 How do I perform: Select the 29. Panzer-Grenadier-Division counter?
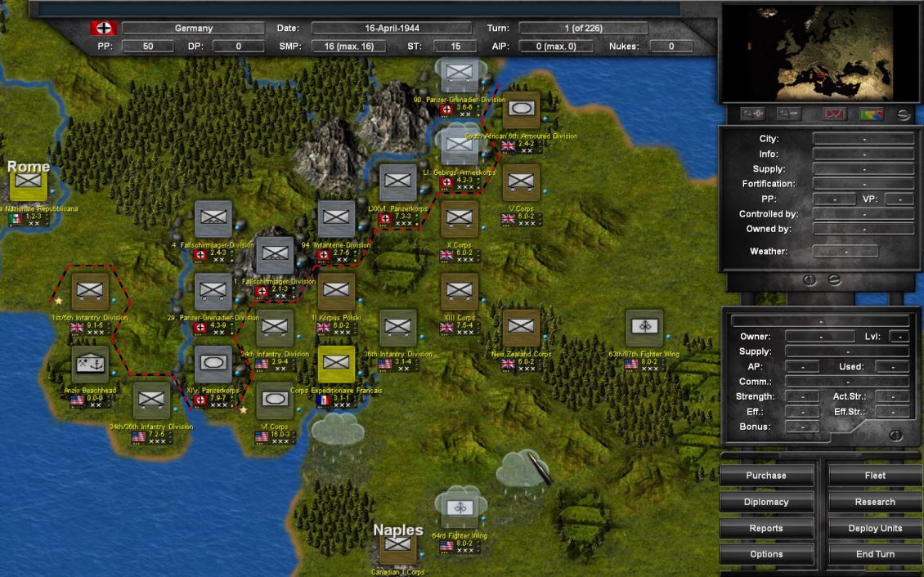(x=213, y=292)
